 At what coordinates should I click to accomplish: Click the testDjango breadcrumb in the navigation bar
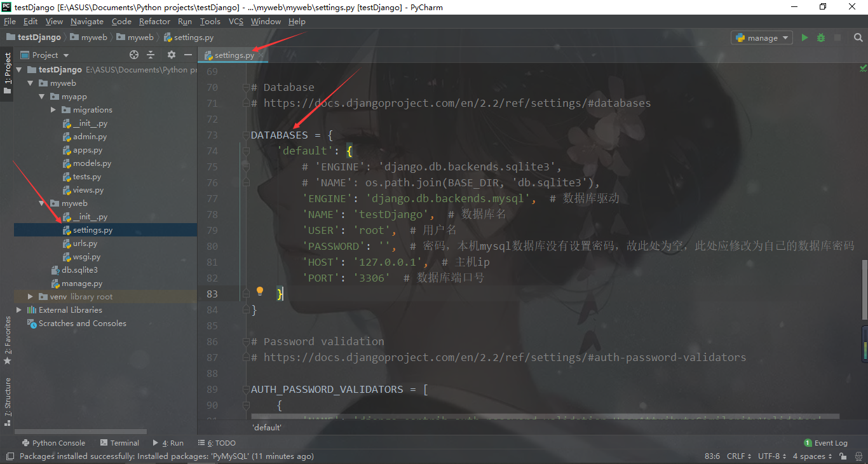click(34, 38)
